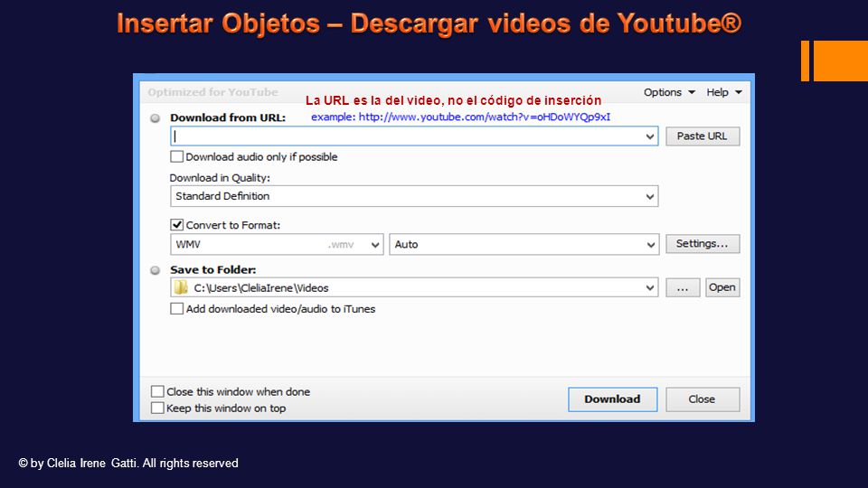Open the Options menu
The height and width of the screenshot is (488, 868).
[669, 92]
